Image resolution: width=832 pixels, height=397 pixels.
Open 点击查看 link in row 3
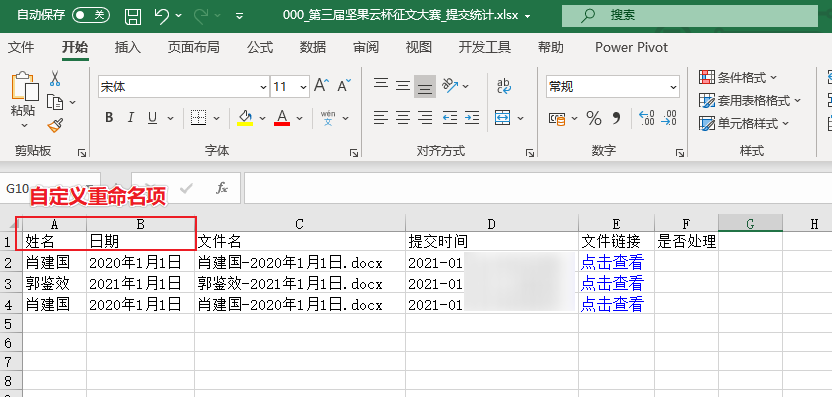coord(612,283)
